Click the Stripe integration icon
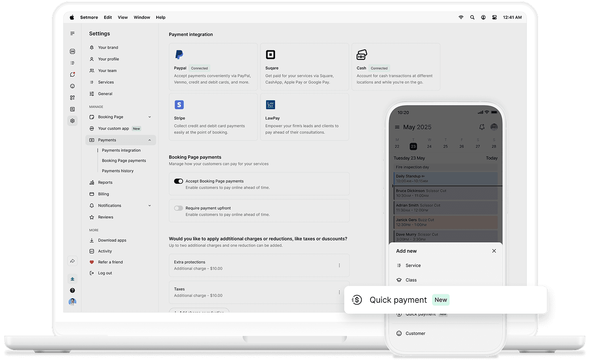 (x=179, y=104)
